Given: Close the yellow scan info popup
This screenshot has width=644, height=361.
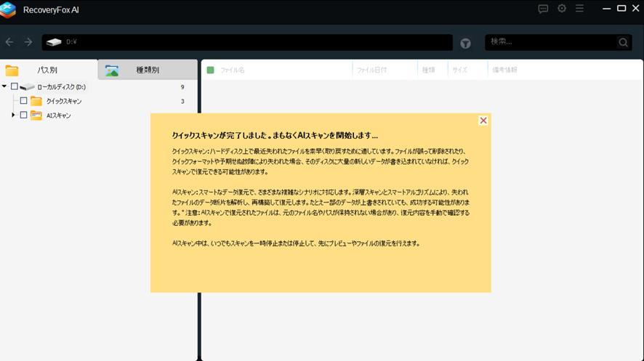Looking at the screenshot, I should click(x=483, y=121).
